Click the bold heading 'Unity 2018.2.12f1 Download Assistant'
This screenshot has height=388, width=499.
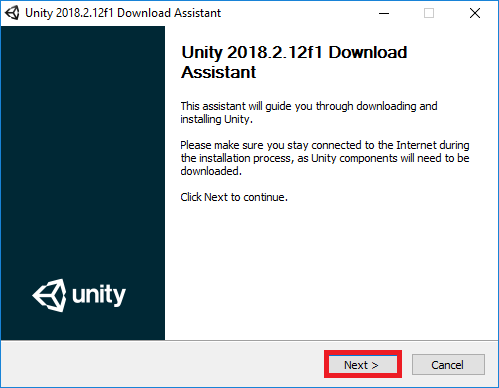tap(294, 62)
